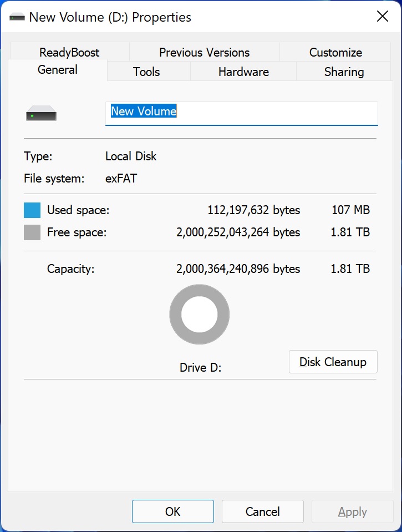Image resolution: width=402 pixels, height=532 pixels.
Task: Click the 1.81 TB value beside Capacity
Action: 350,268
